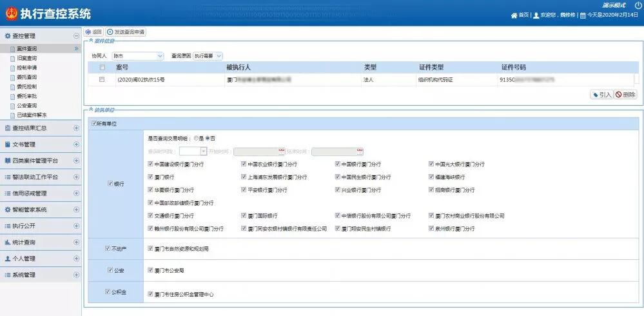
Task: Click the 结束时间 input field
Action: (x=337, y=151)
